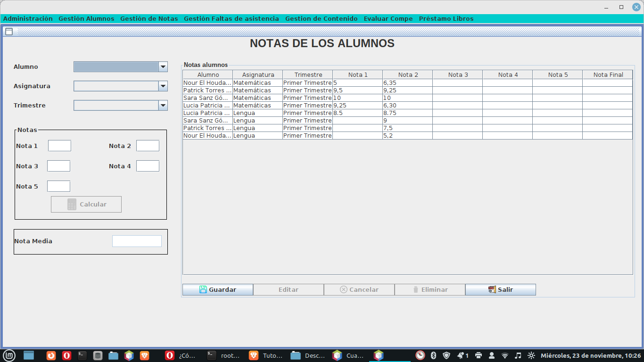Focus the Nota 5 input field
Image resolution: width=644 pixels, height=362 pixels.
(58, 186)
